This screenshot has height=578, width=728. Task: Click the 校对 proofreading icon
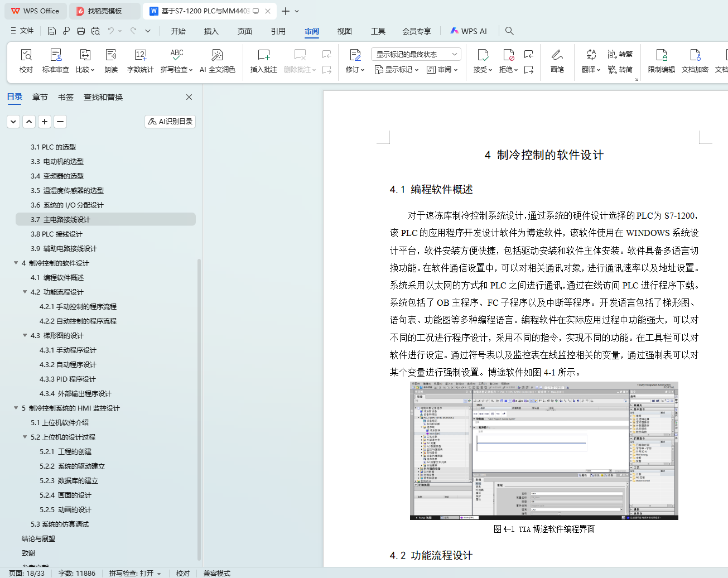pos(26,55)
